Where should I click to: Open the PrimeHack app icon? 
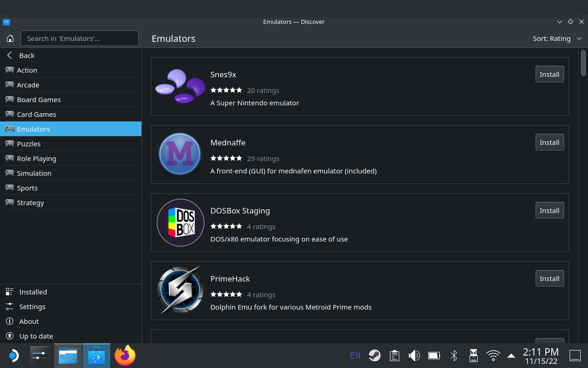(x=180, y=290)
